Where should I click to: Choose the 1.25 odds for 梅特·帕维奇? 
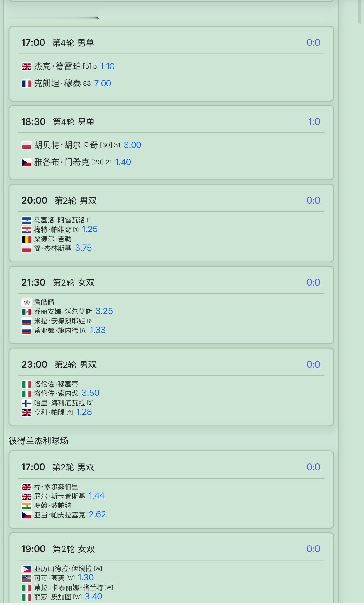point(90,229)
